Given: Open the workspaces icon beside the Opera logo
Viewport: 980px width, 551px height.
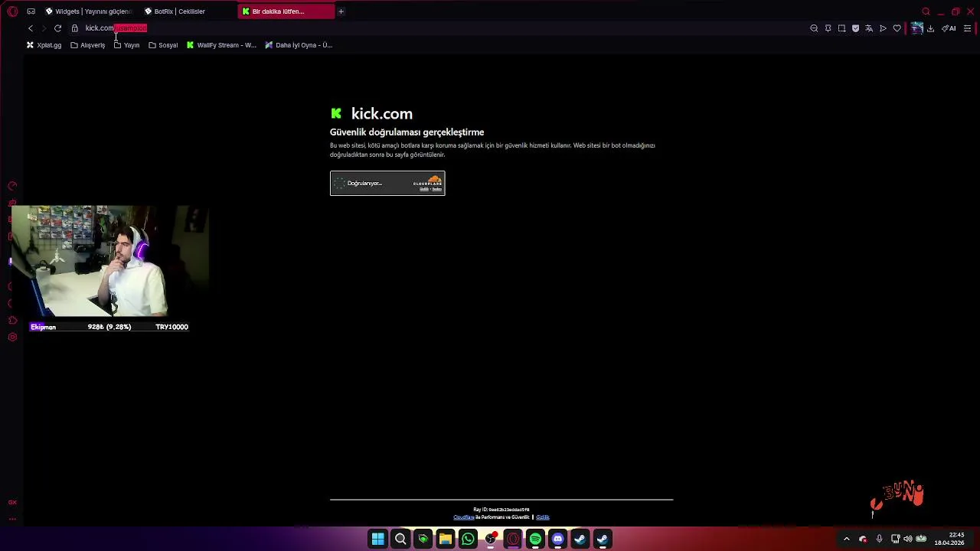Looking at the screenshot, I should (31, 11).
